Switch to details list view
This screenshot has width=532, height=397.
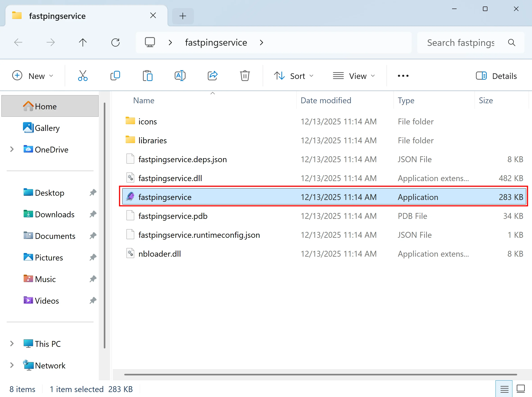[x=504, y=389]
